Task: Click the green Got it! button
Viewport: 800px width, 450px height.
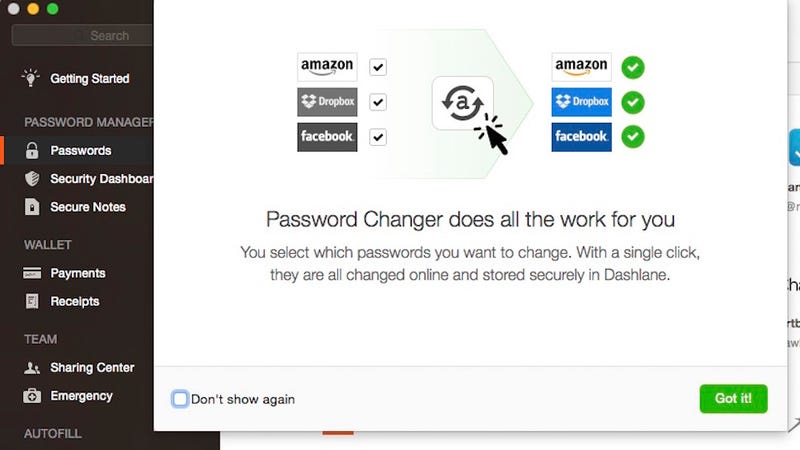Action: 733,398
